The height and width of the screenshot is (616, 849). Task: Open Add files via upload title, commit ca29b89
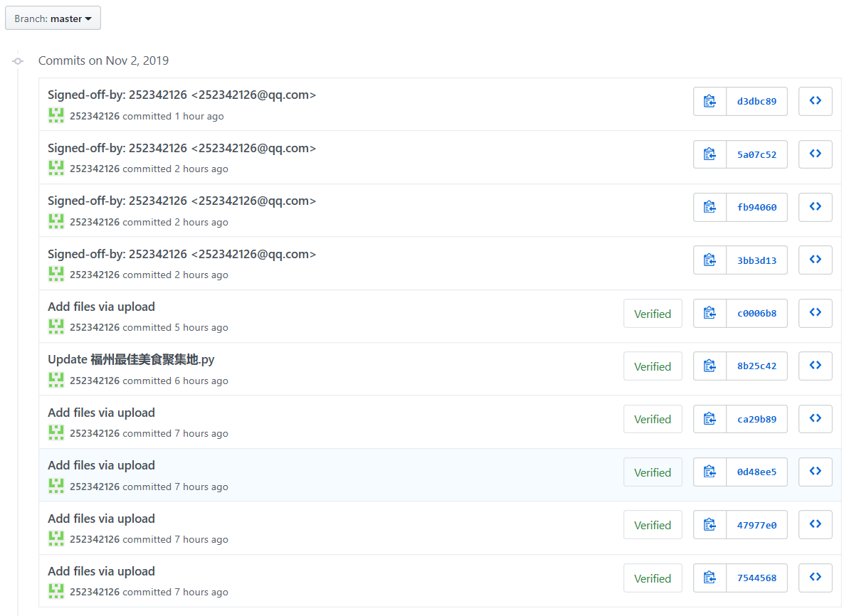tap(101, 413)
